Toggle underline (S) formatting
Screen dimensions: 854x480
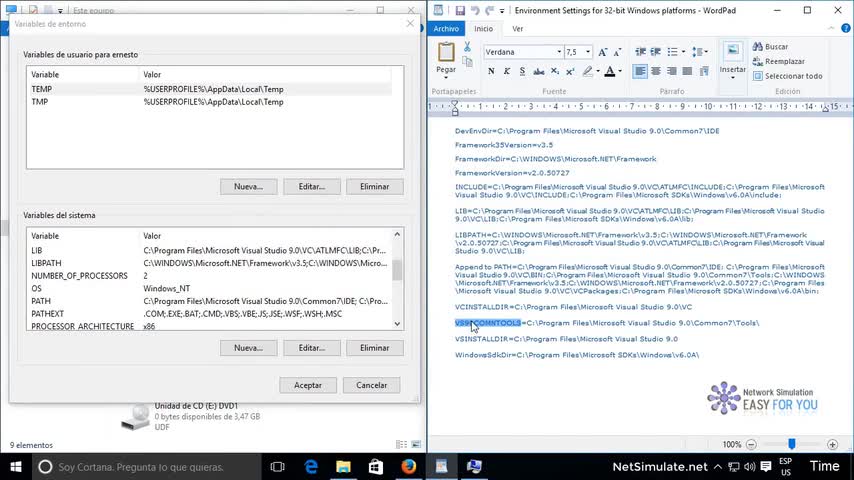tap(522, 71)
